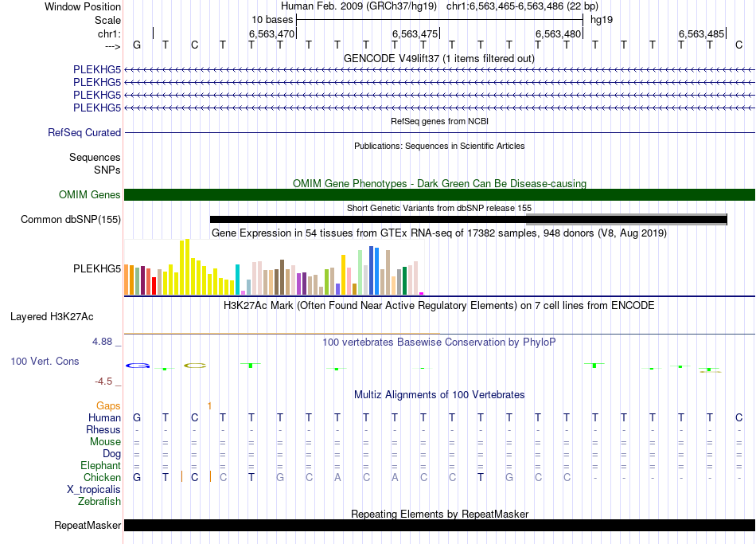This screenshot has height=544, width=756.
Task: Click the Gaps row label
Action: 108,406
